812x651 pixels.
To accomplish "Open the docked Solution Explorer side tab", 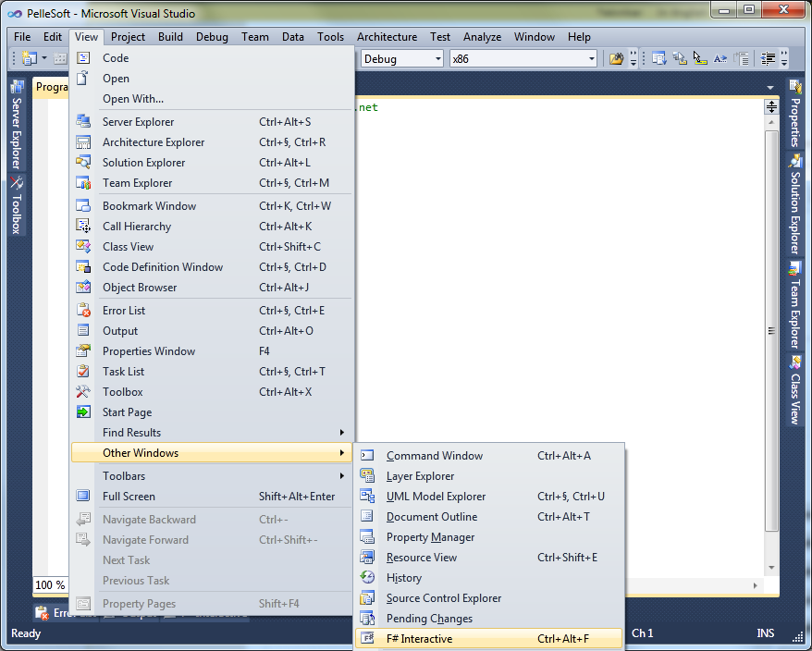I will [795, 204].
